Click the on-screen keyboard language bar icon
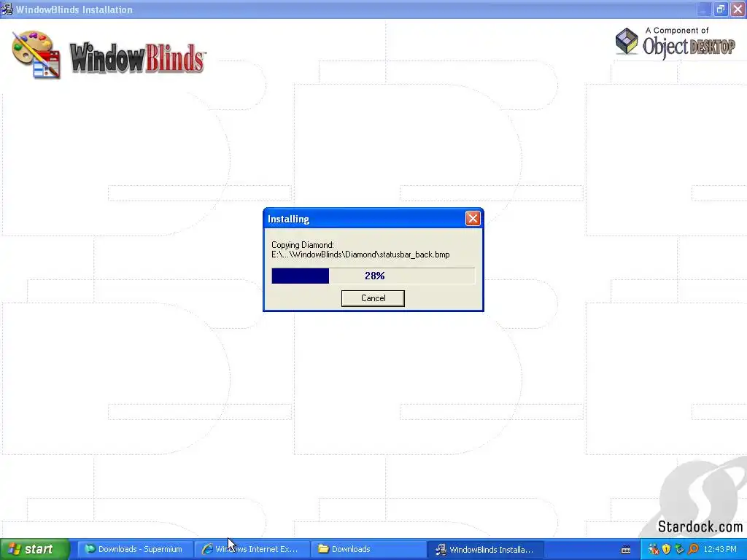Viewport: 747px width, 560px height. (x=626, y=550)
